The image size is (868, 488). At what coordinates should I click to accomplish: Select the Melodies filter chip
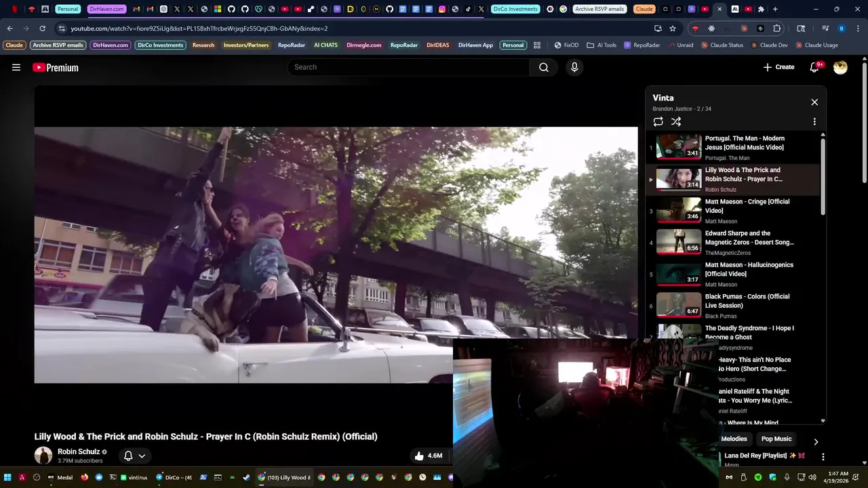coord(734,439)
